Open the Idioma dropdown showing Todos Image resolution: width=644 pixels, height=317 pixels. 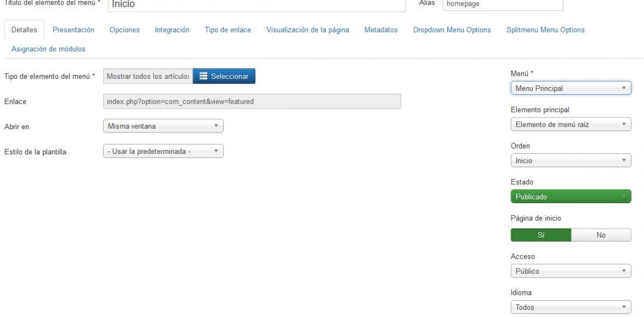571,307
